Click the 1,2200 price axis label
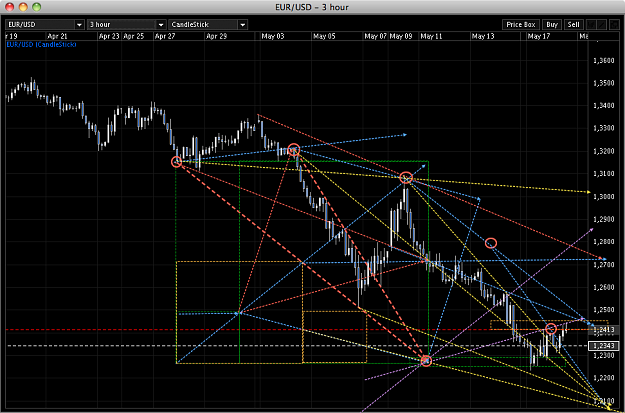 pyautogui.click(x=602, y=378)
